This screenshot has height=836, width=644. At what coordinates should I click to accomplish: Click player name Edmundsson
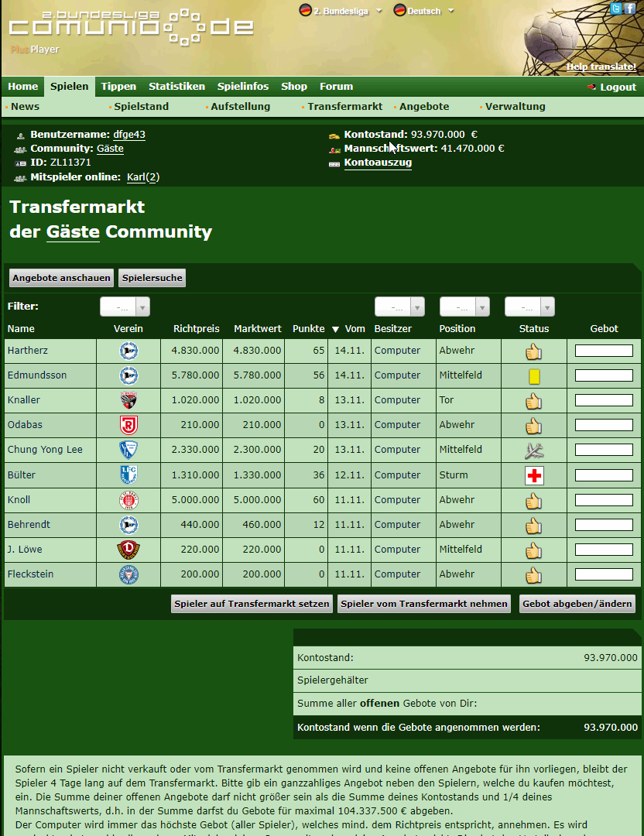tap(37, 375)
